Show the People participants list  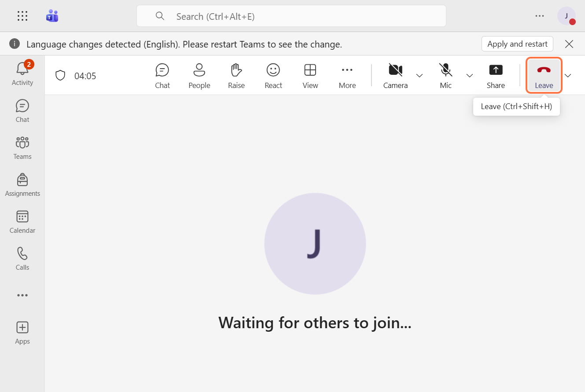199,76
